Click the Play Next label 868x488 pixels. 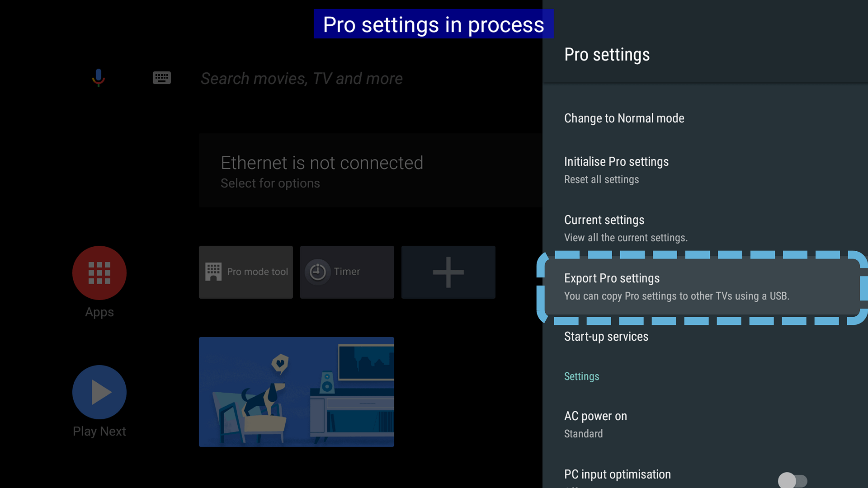(99, 432)
